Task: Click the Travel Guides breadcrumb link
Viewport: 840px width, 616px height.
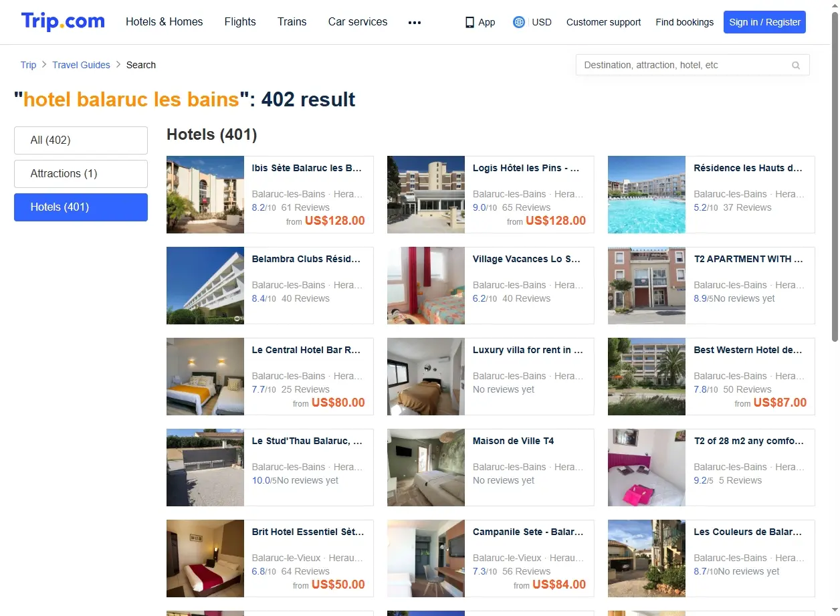Action: tap(81, 65)
